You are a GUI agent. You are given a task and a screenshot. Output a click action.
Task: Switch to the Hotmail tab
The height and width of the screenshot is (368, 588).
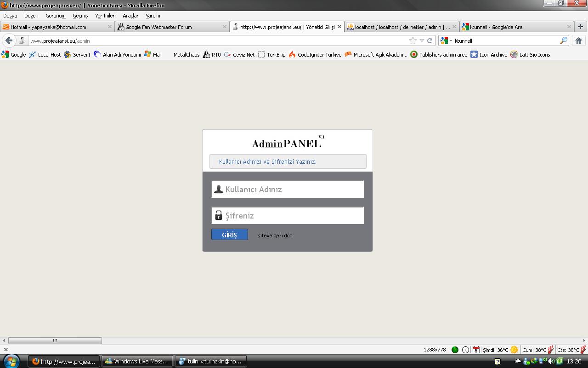48,27
